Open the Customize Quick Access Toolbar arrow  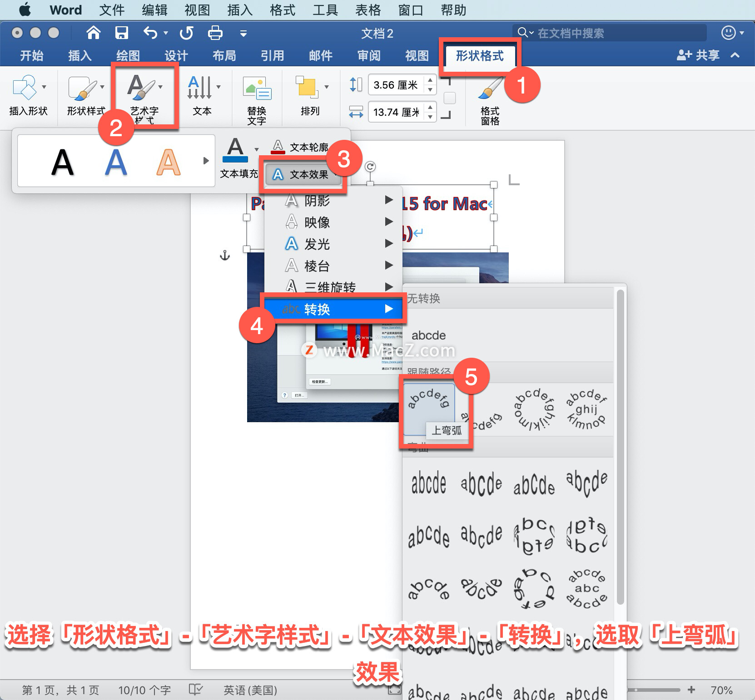pos(243,33)
